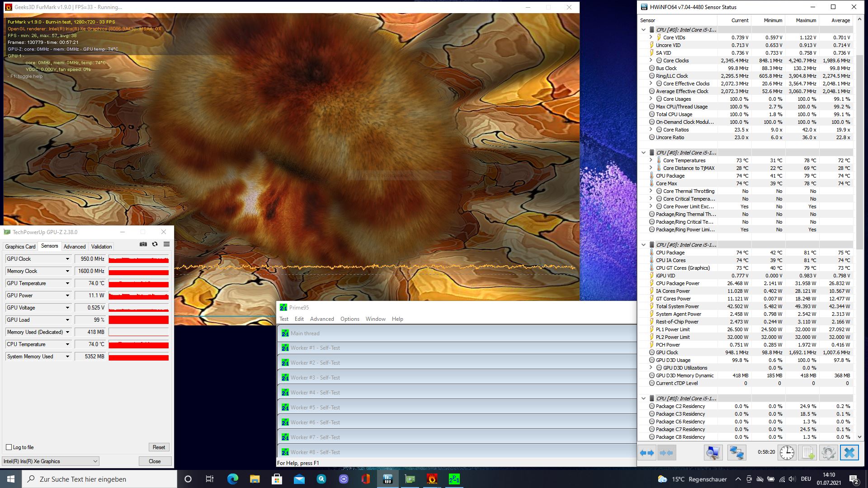
Task: Open Prime95 Options menu
Action: click(350, 319)
